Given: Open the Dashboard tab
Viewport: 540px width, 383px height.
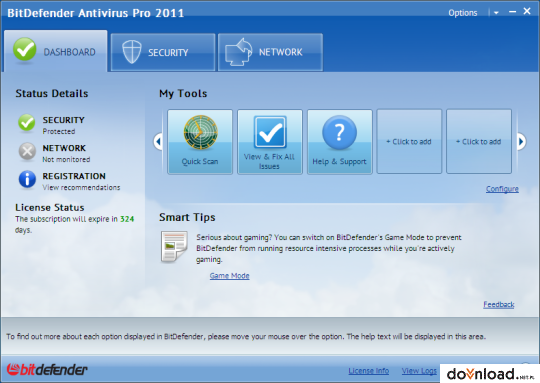Looking at the screenshot, I should (56, 51).
